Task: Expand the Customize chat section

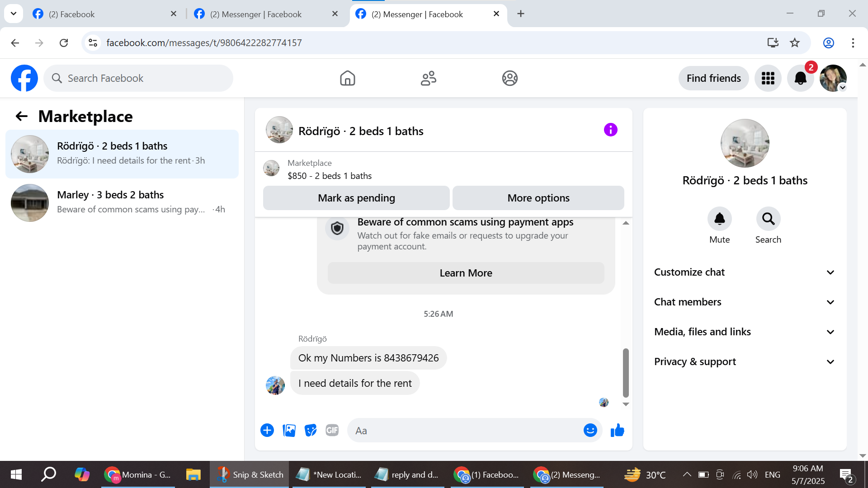Action: pyautogui.click(x=744, y=272)
